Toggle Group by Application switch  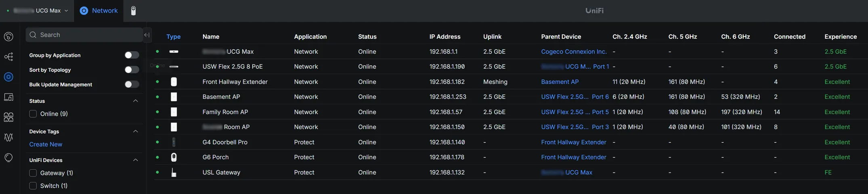click(132, 55)
